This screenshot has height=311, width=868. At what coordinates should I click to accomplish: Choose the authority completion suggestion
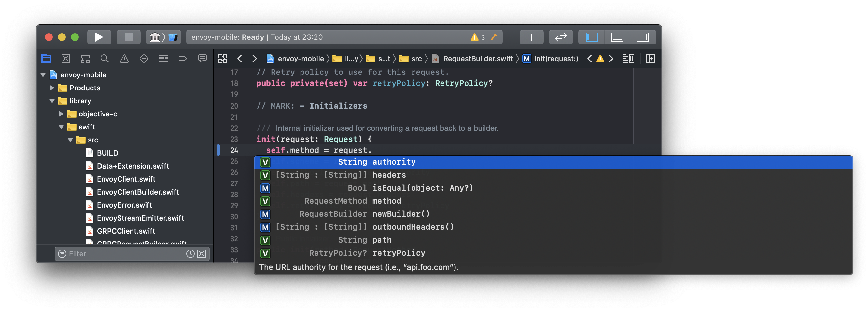553,162
